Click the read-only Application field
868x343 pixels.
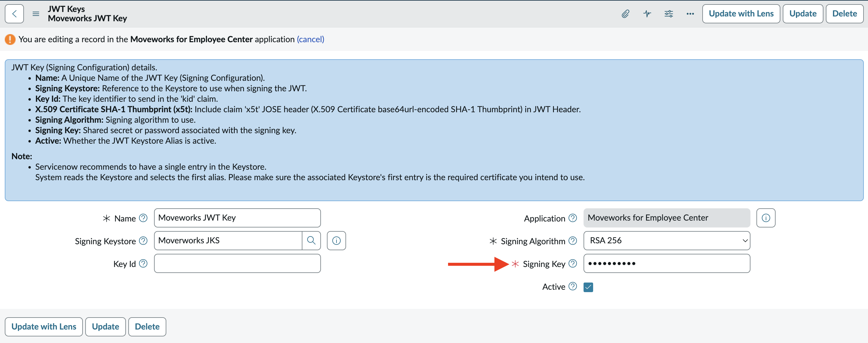tap(667, 218)
